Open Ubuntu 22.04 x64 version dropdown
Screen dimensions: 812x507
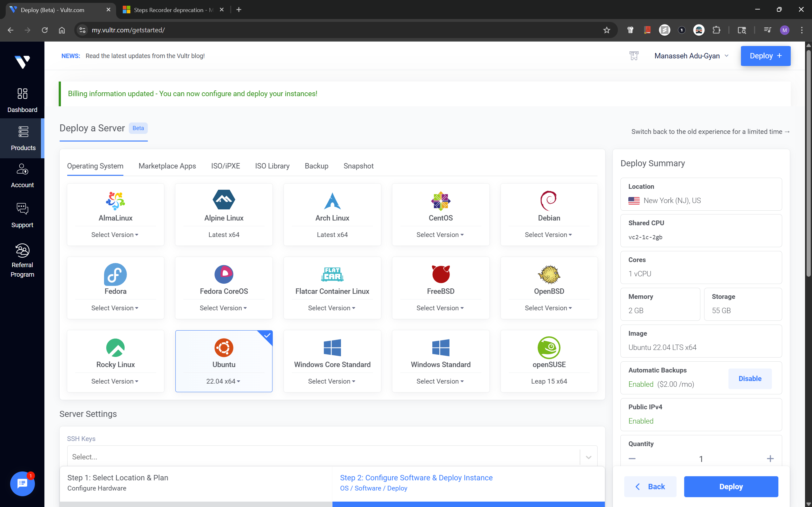pos(223,381)
